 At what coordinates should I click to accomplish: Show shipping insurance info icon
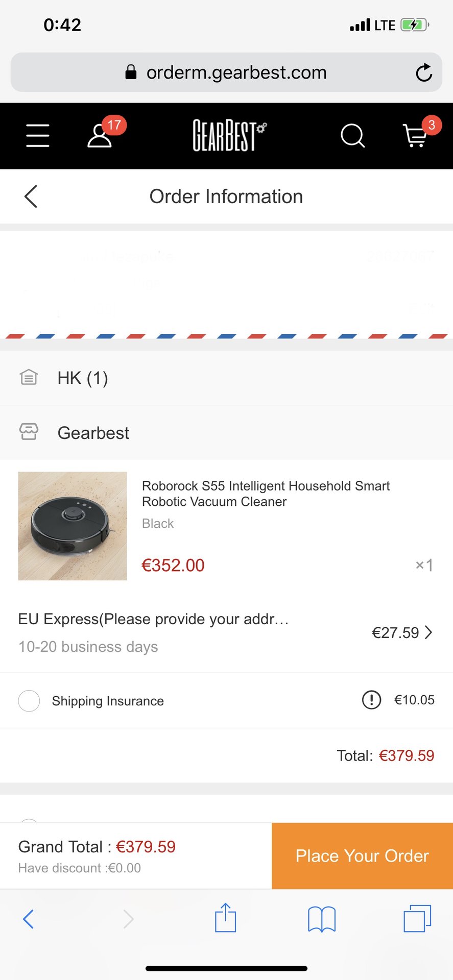[371, 700]
